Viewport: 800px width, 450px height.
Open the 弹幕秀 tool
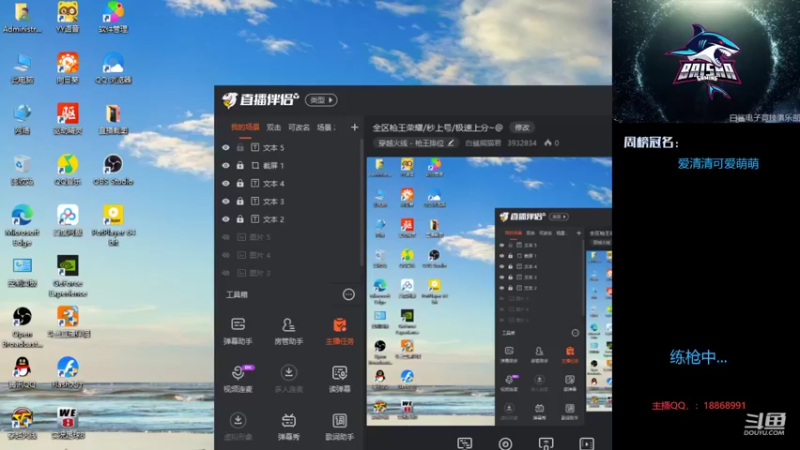point(289,426)
